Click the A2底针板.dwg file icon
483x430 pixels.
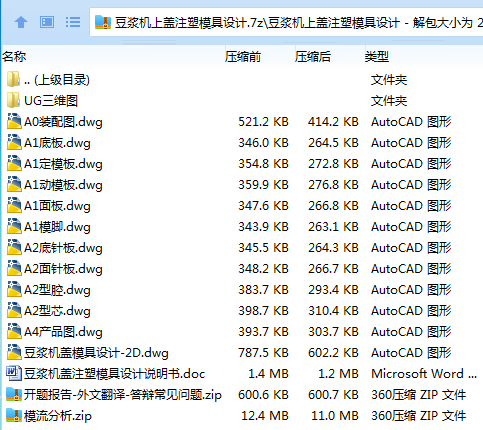pos(14,247)
